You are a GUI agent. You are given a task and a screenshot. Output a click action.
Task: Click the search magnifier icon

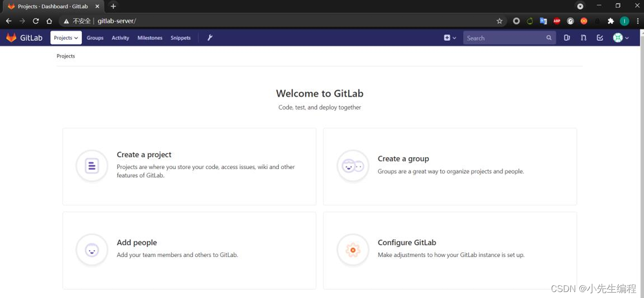(549, 38)
